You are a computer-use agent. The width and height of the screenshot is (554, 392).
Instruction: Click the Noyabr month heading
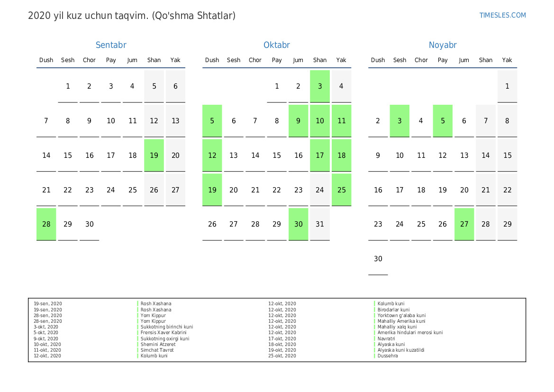(443, 45)
